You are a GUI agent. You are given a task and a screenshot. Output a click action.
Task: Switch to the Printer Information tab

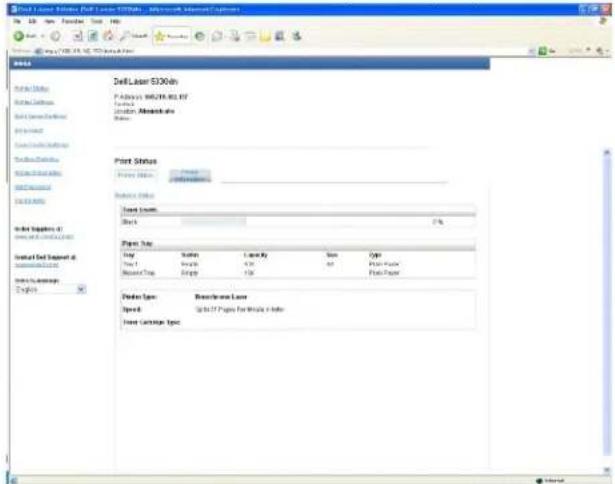190,176
